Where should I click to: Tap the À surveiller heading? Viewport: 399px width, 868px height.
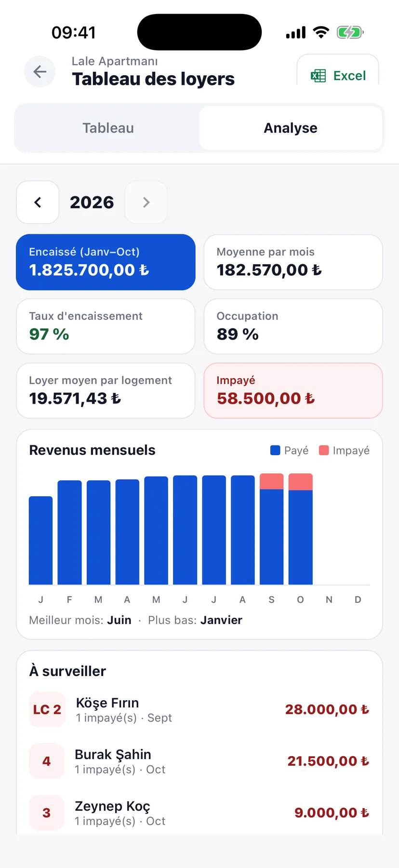(67, 671)
